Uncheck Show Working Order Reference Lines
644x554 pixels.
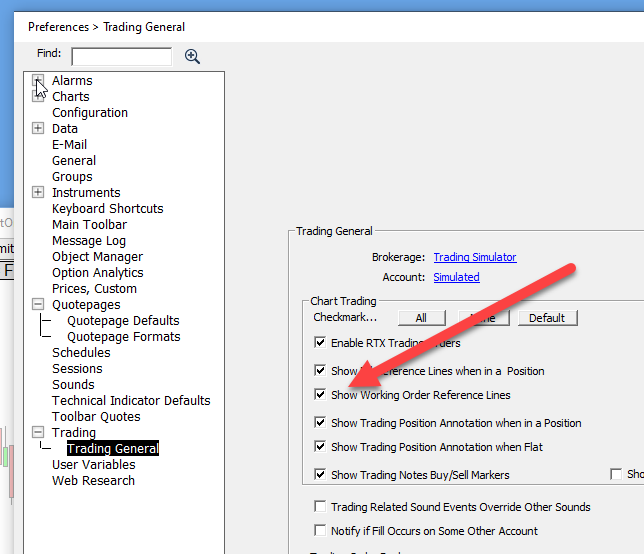320,395
